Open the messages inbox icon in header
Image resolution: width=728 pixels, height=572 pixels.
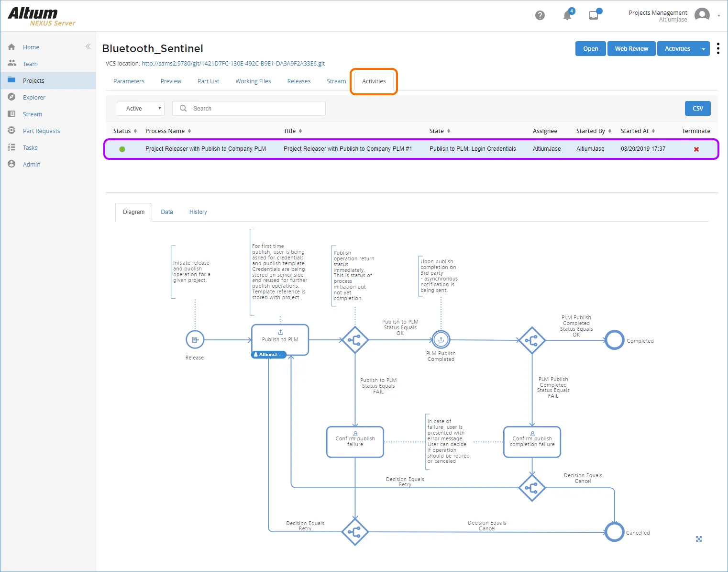pos(594,15)
